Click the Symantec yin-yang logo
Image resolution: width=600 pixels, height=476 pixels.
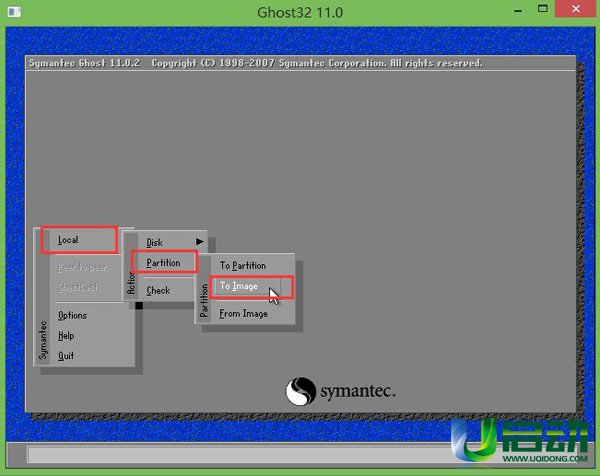[301, 391]
